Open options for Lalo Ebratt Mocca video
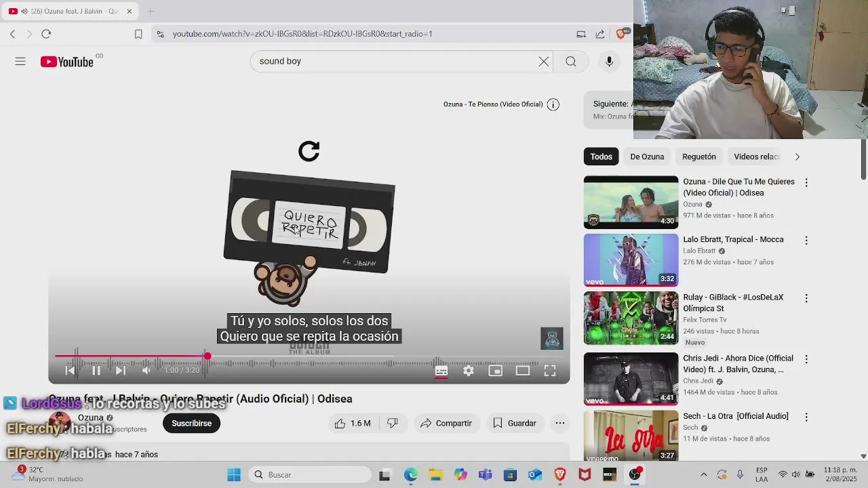 pos(806,241)
